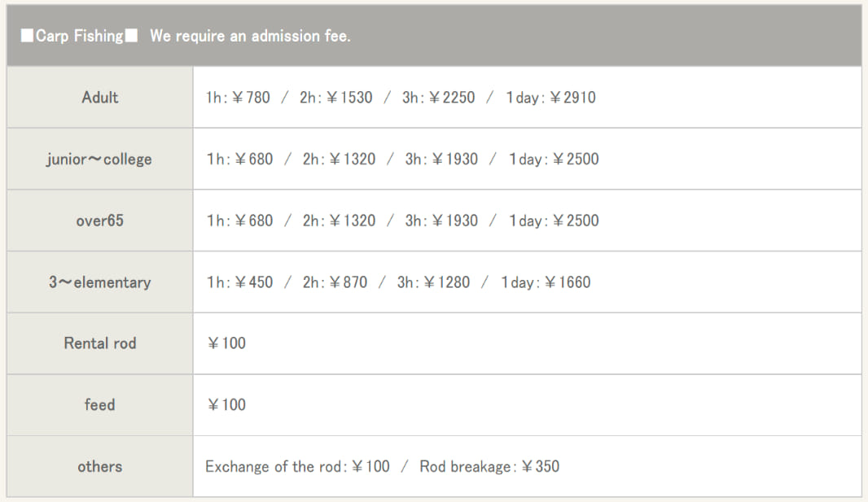Click junior～college 1 day ￥2500 price
The width and height of the screenshot is (868, 502).
pos(554,159)
